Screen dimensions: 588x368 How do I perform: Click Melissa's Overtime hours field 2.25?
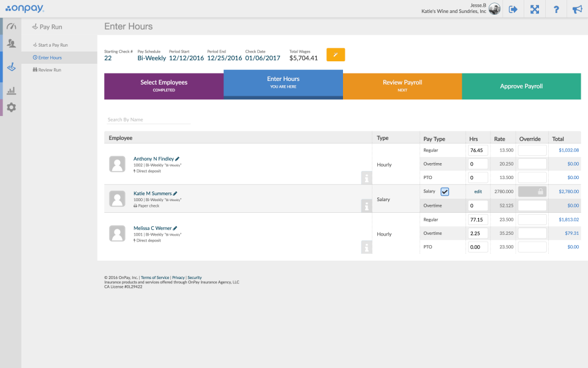pos(478,233)
